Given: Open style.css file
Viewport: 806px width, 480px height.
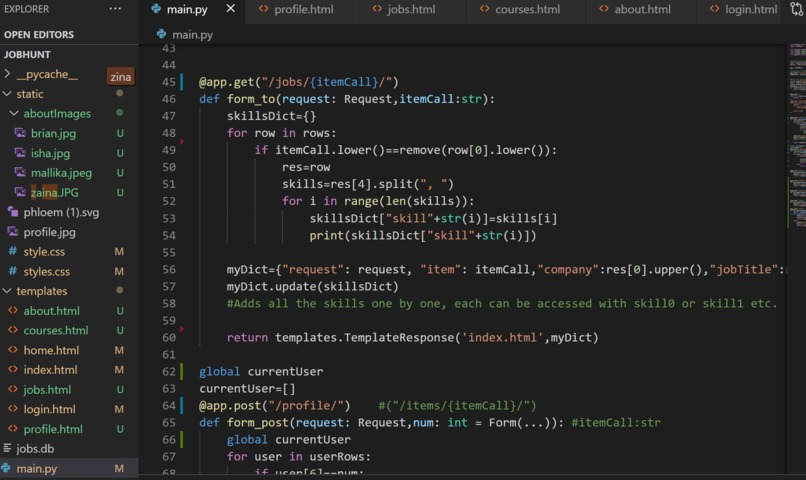Looking at the screenshot, I should 44,252.
